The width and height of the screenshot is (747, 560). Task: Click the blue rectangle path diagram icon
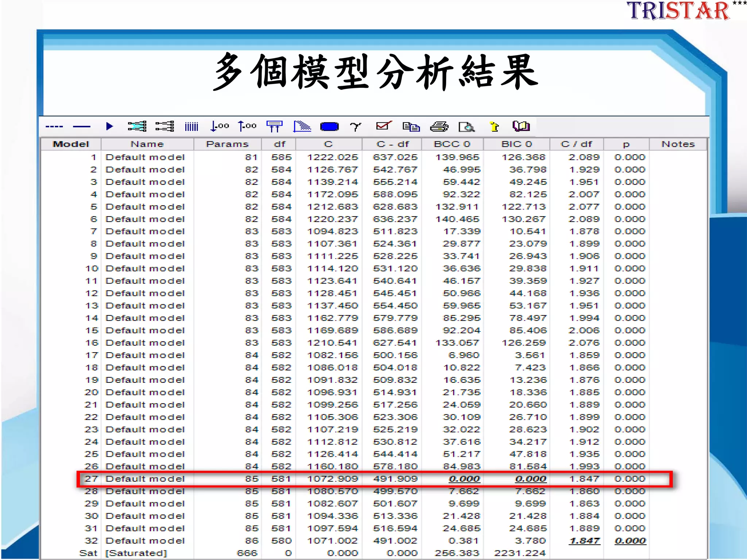click(329, 127)
